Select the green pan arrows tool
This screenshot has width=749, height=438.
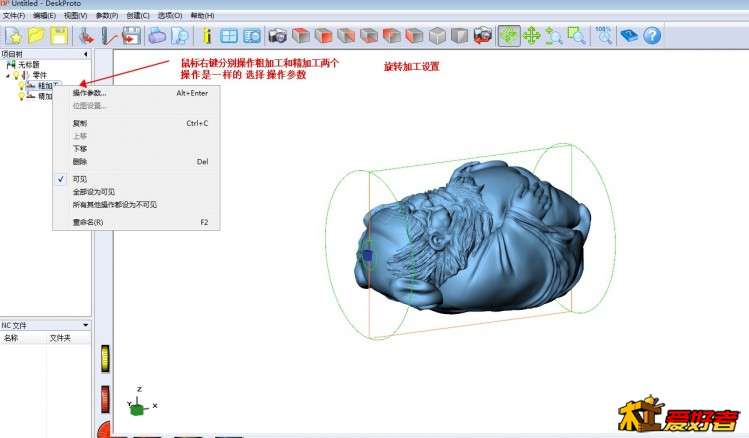[532, 36]
